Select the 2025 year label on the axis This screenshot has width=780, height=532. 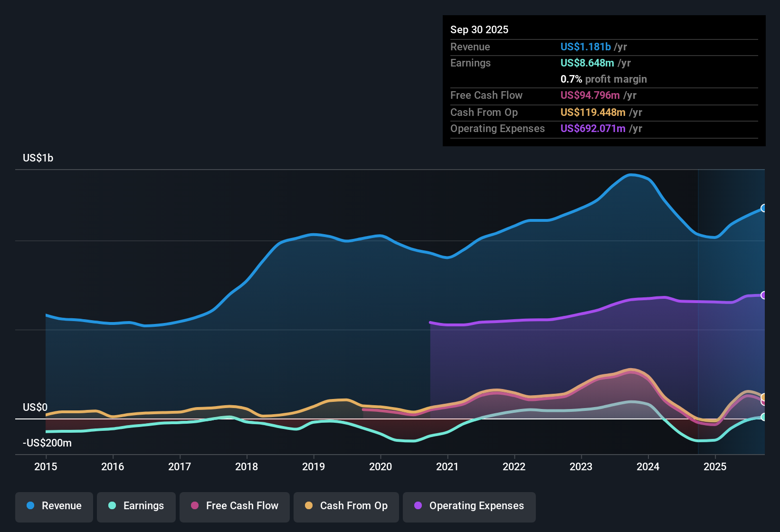[x=716, y=467]
